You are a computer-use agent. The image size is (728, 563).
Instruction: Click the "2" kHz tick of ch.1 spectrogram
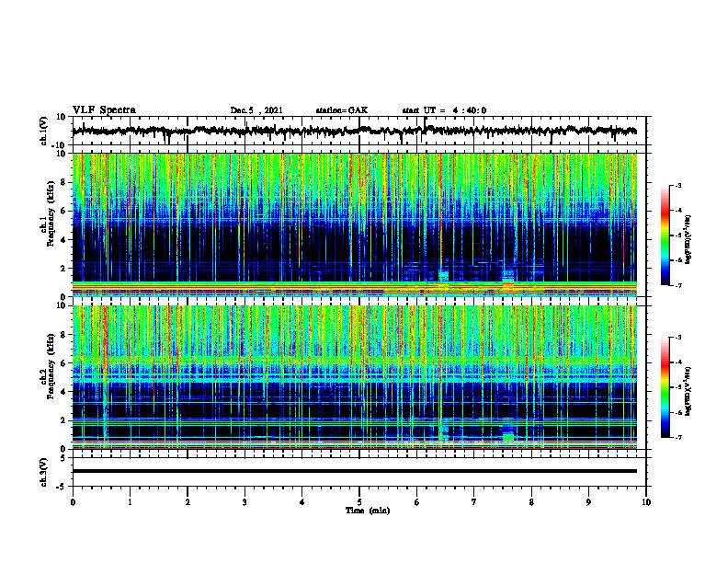pos(64,268)
